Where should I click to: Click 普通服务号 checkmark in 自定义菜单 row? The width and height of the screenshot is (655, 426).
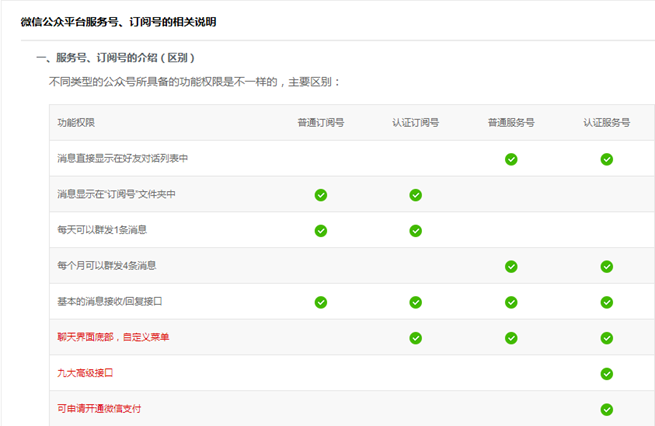(511, 338)
